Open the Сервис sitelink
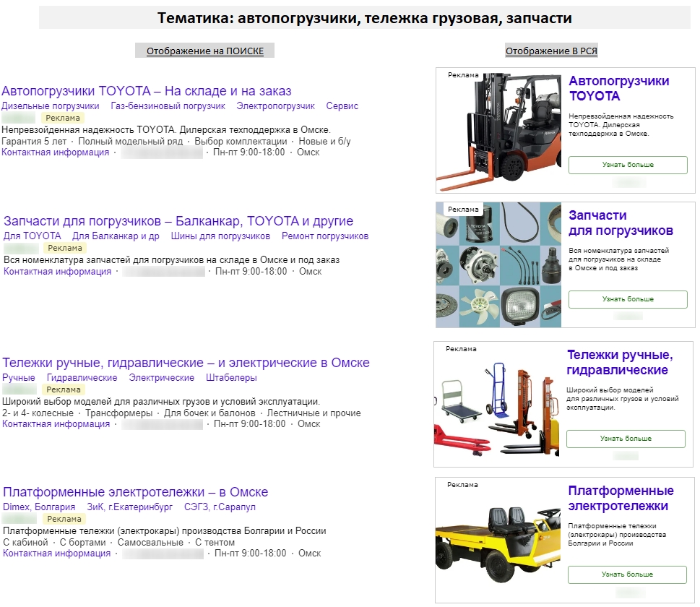The image size is (700, 607). (x=342, y=106)
